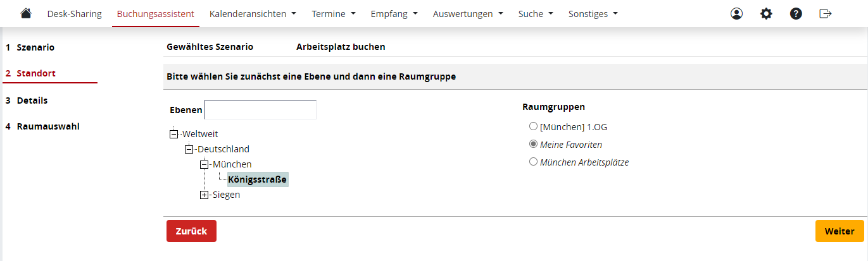Click the logout icon

(x=825, y=13)
